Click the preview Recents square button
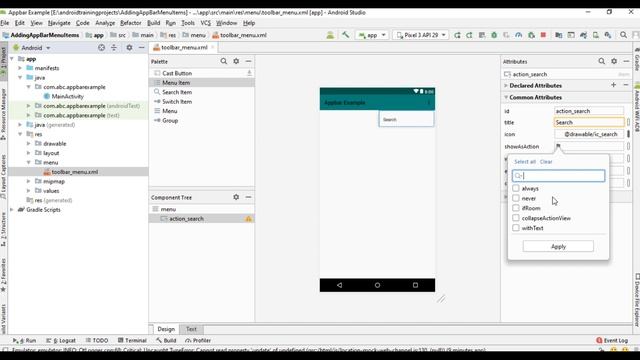640x360 pixels. tap(415, 285)
